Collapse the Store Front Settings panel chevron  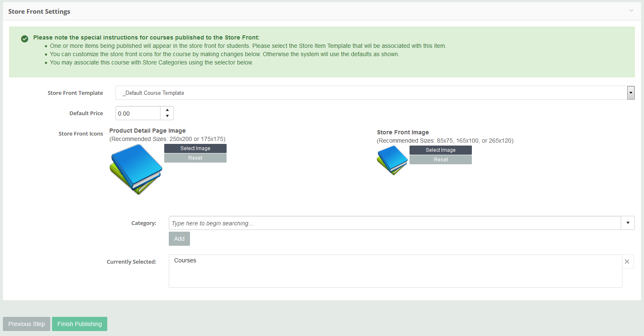[x=631, y=11]
